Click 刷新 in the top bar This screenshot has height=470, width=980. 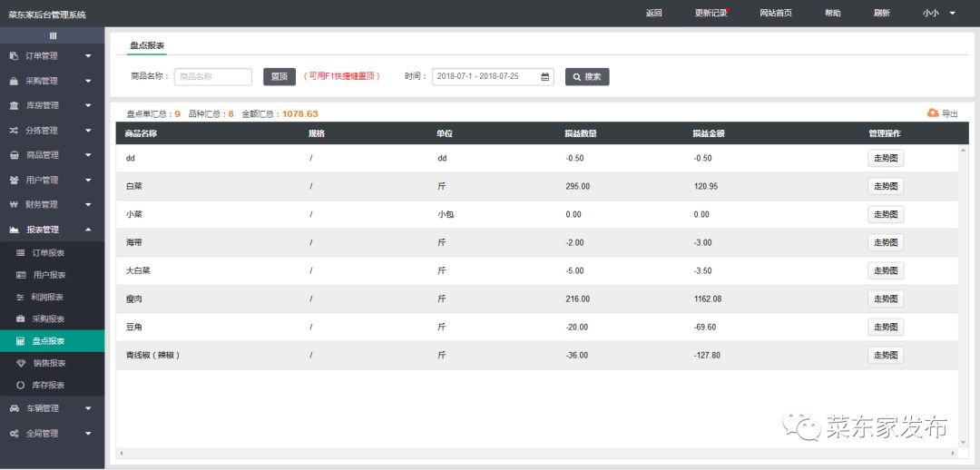(x=882, y=13)
